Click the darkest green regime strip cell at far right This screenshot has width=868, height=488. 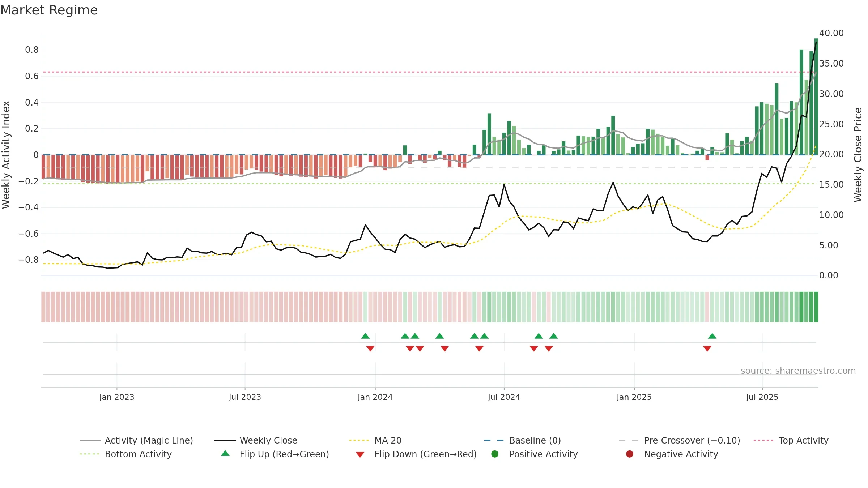coord(816,307)
